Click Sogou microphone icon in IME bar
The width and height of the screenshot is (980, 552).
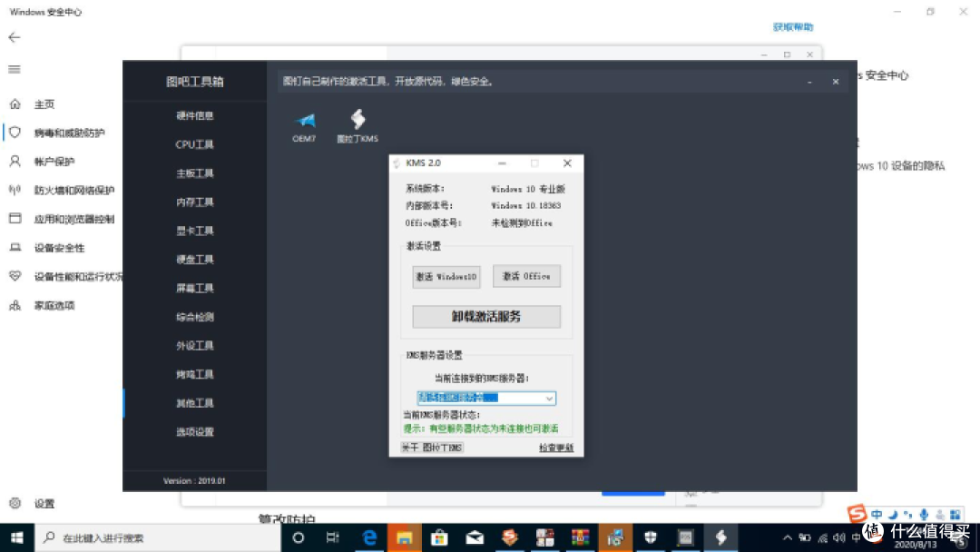[925, 515]
